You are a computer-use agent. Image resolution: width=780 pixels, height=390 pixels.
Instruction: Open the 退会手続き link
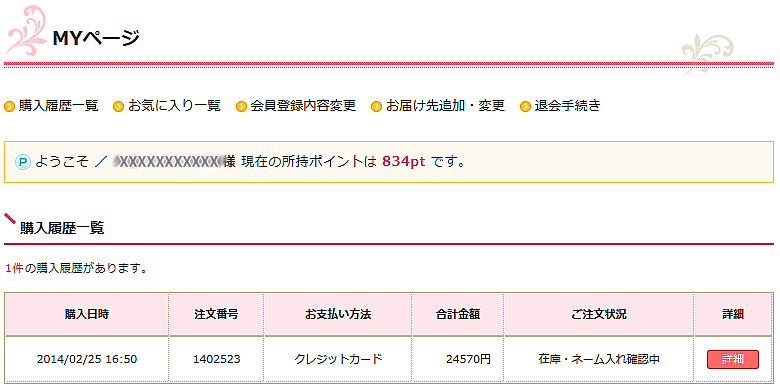coord(568,106)
